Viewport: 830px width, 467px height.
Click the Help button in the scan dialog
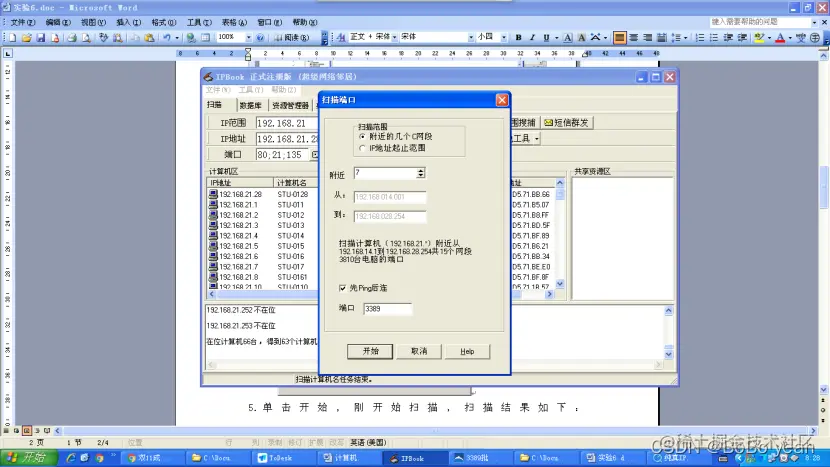[x=467, y=351]
